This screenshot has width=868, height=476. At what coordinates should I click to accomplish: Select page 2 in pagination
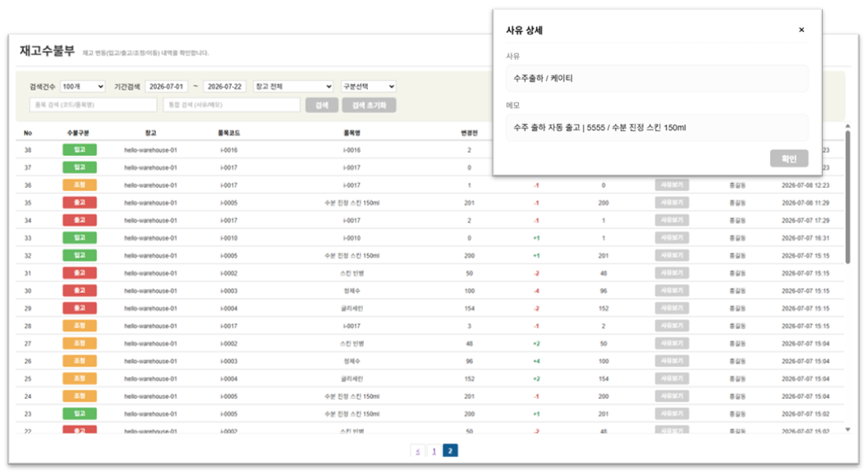pos(450,451)
